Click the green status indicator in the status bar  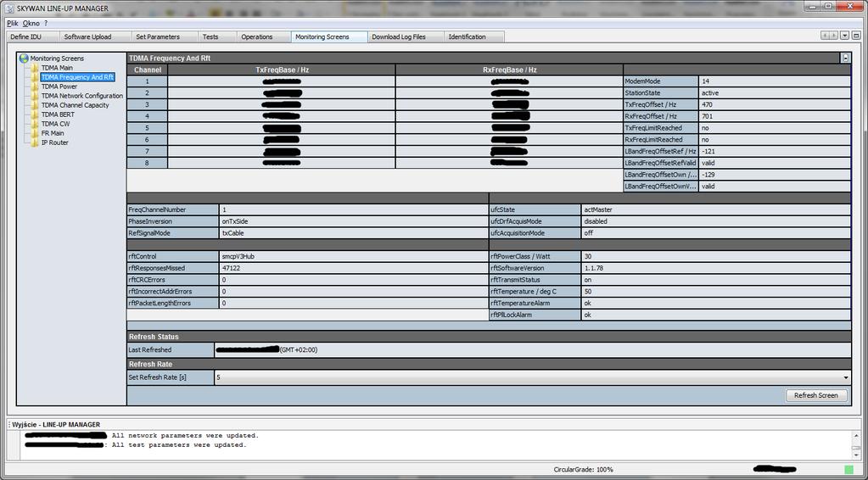click(848, 469)
